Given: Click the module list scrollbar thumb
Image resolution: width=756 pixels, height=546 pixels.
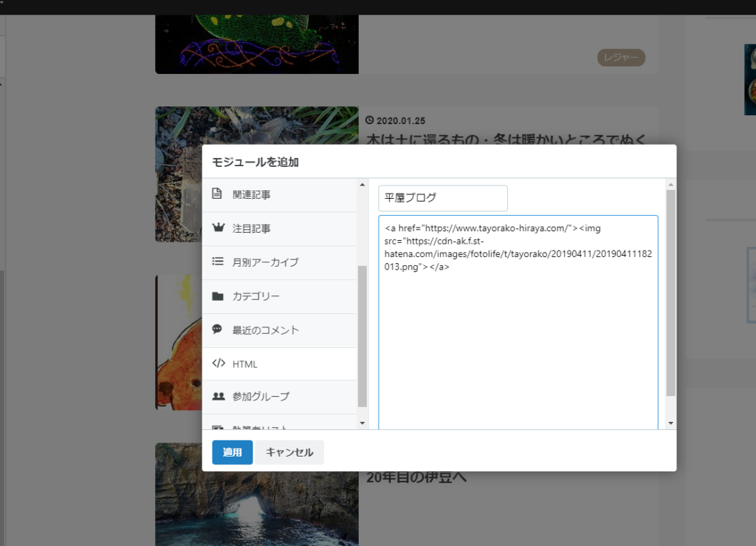Looking at the screenshot, I should coord(362,336).
